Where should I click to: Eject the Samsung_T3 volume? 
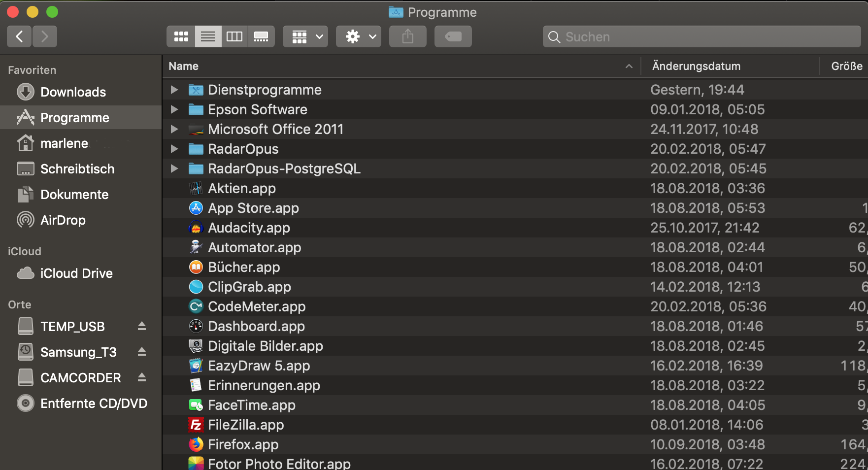coord(142,352)
